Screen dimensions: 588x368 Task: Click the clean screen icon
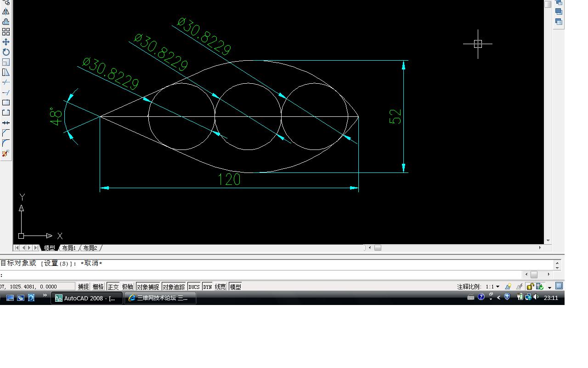[559, 286]
